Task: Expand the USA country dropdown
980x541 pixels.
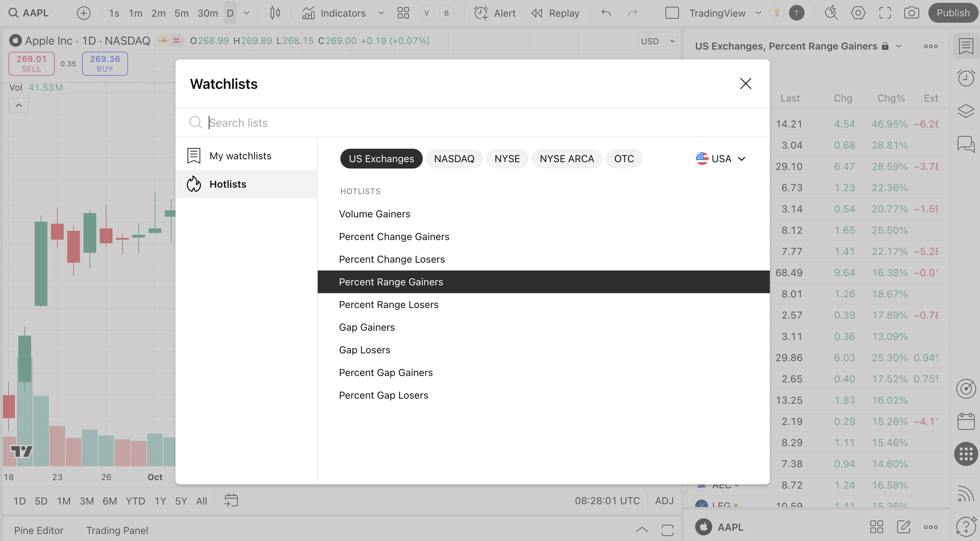Action: coord(720,159)
